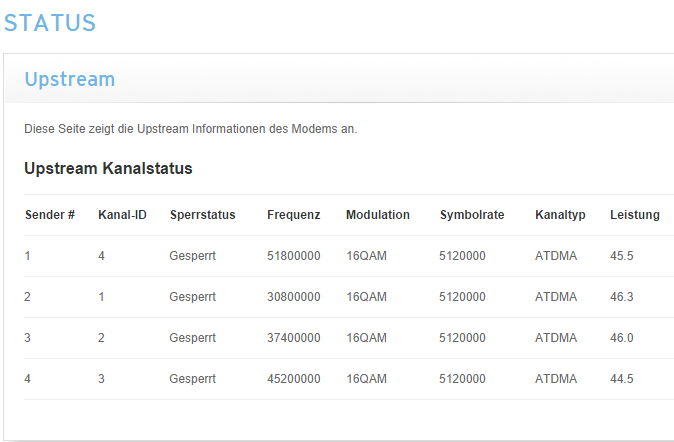Select frequency value 30800000

click(x=294, y=297)
